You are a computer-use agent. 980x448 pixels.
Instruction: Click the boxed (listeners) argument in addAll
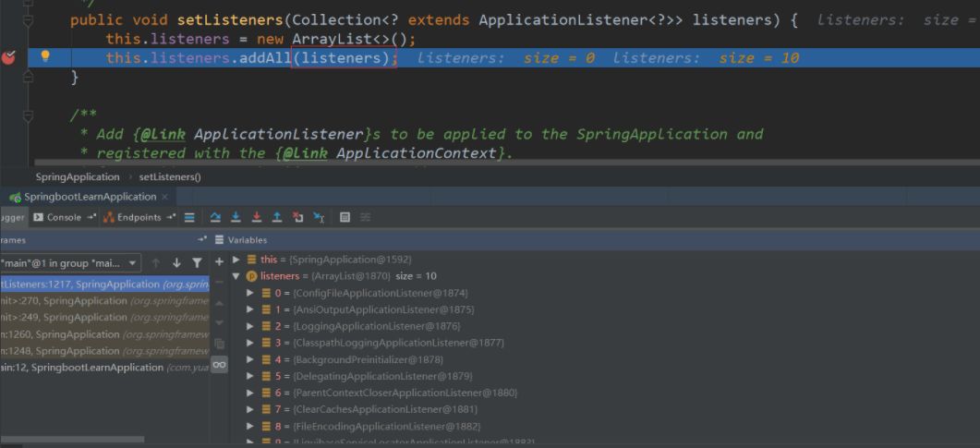[x=344, y=58]
